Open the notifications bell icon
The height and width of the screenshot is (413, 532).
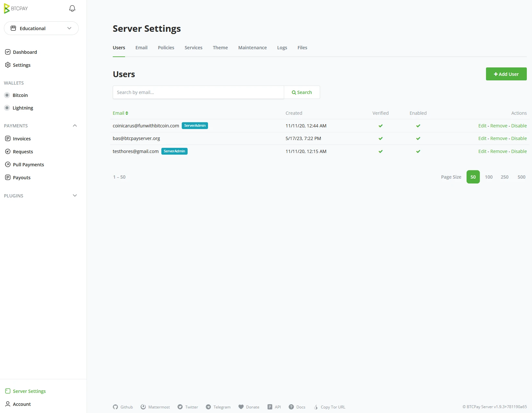coord(72,8)
